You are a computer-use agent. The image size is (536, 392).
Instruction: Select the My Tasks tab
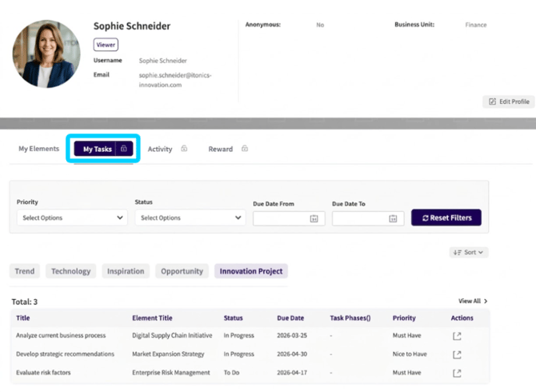pyautogui.click(x=98, y=149)
